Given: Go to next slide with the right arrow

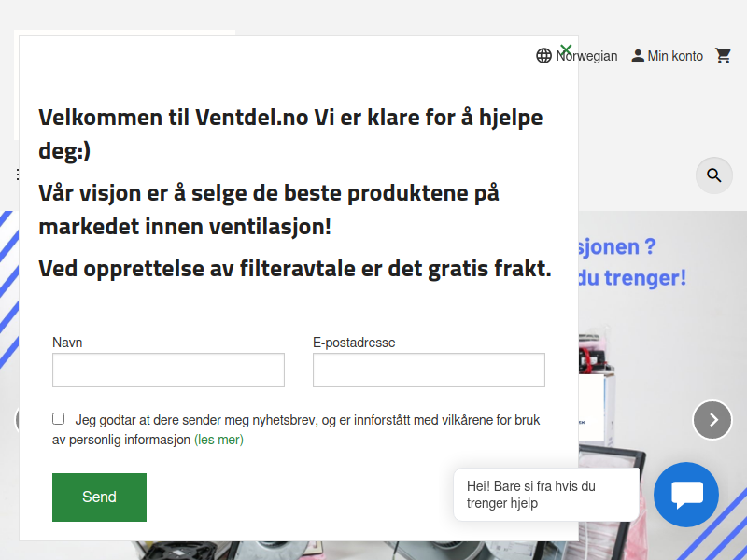Looking at the screenshot, I should click(712, 419).
